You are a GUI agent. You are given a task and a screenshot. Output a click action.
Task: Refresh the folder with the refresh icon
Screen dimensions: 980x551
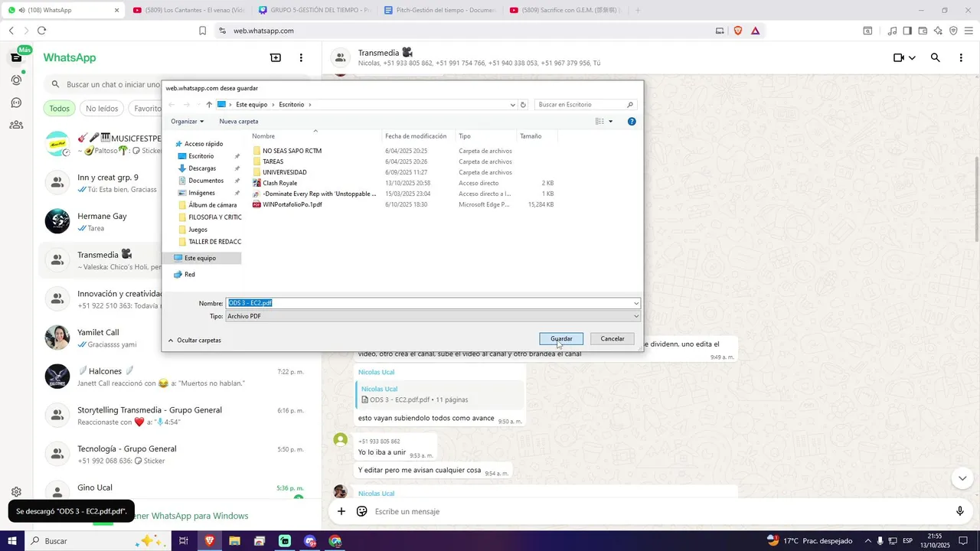tap(523, 105)
